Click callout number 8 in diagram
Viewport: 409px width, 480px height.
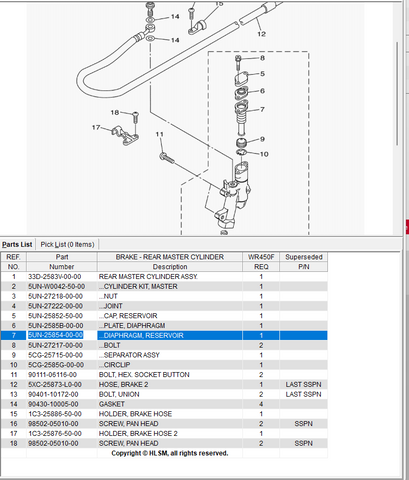[x=262, y=58]
